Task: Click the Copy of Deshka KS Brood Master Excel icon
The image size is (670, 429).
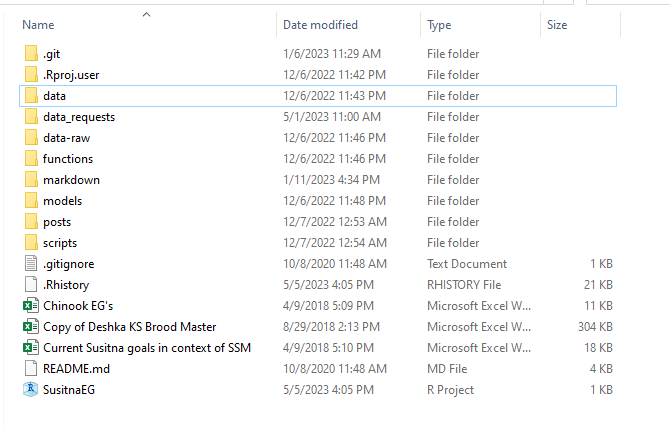Action: point(31,326)
